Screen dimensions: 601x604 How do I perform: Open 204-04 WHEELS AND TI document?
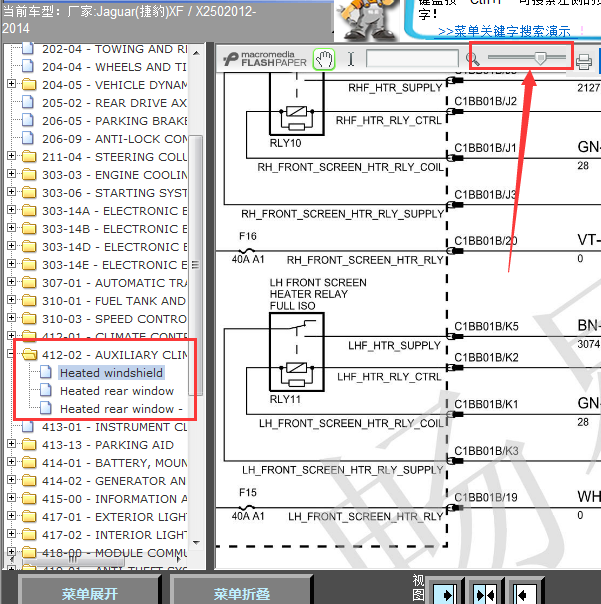pos(114,67)
